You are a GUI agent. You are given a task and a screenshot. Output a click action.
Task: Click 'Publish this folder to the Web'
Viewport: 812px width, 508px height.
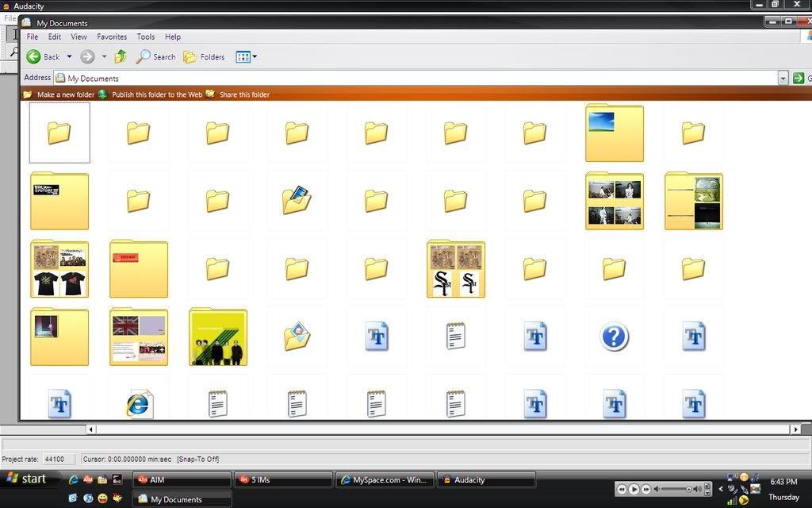coord(157,94)
